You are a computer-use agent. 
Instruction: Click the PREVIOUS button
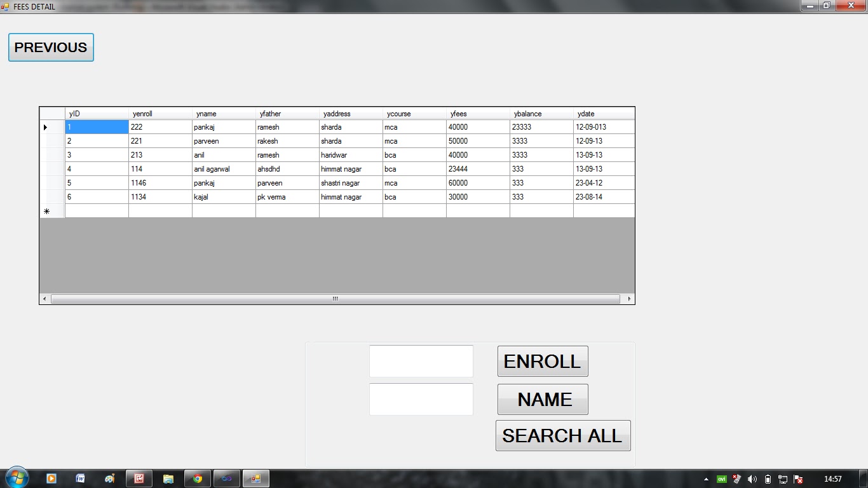tap(50, 47)
